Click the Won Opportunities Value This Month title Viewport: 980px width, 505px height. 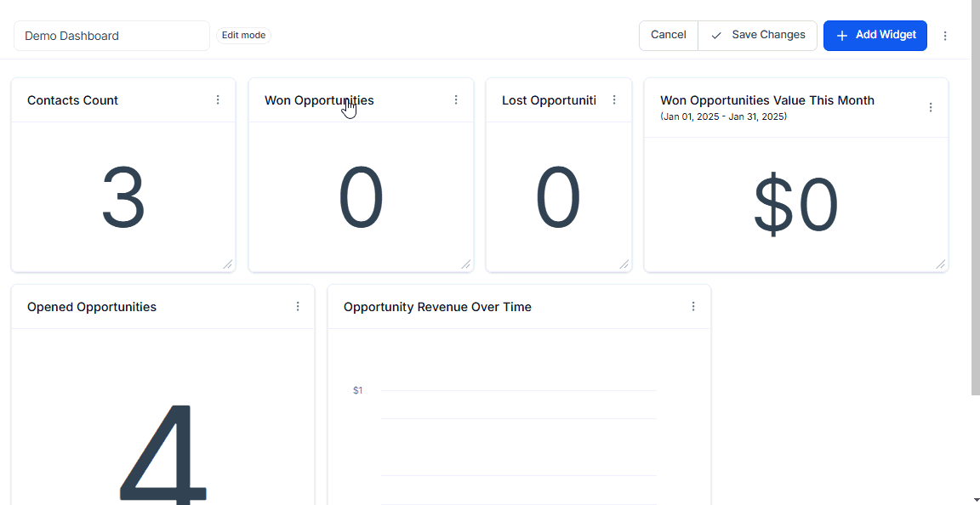tap(767, 100)
